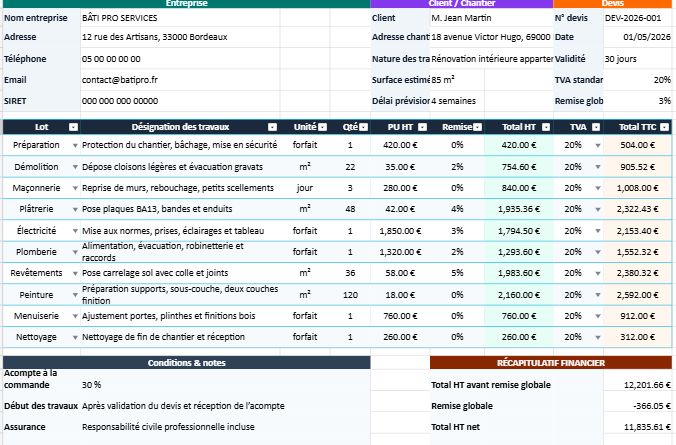
Task: Open TVA dropdown in Peinture row
Action: [598, 295]
